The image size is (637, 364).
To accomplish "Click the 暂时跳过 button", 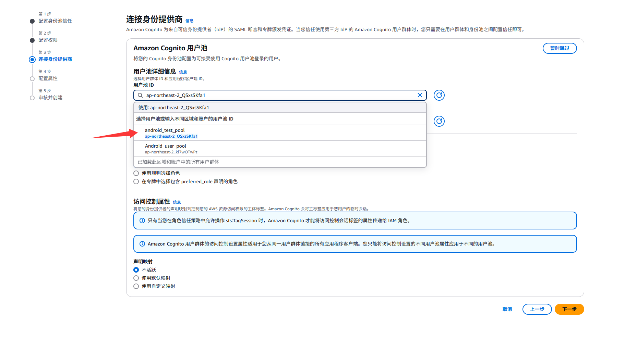I will pyautogui.click(x=560, y=48).
